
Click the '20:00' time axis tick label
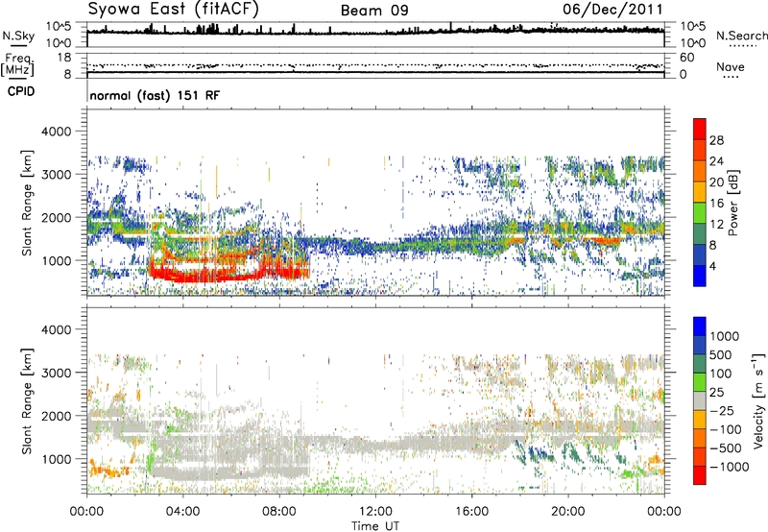pyautogui.click(x=567, y=512)
